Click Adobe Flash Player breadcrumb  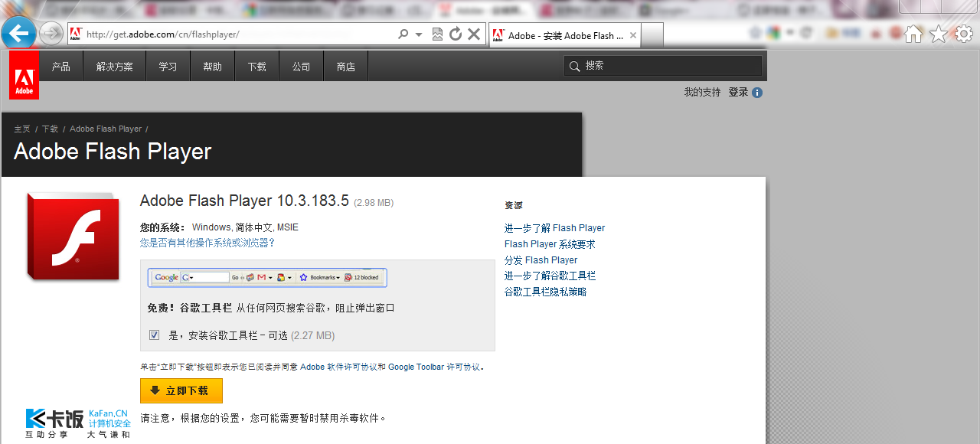(106, 129)
